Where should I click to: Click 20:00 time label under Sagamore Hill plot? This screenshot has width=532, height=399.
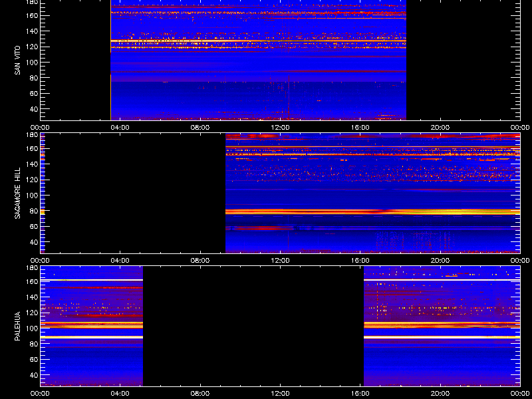click(x=440, y=261)
